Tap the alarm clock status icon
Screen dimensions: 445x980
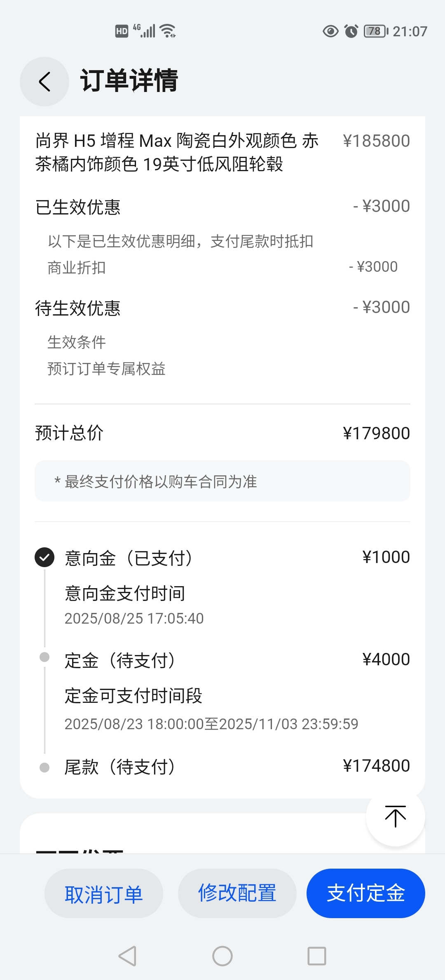coord(351,31)
